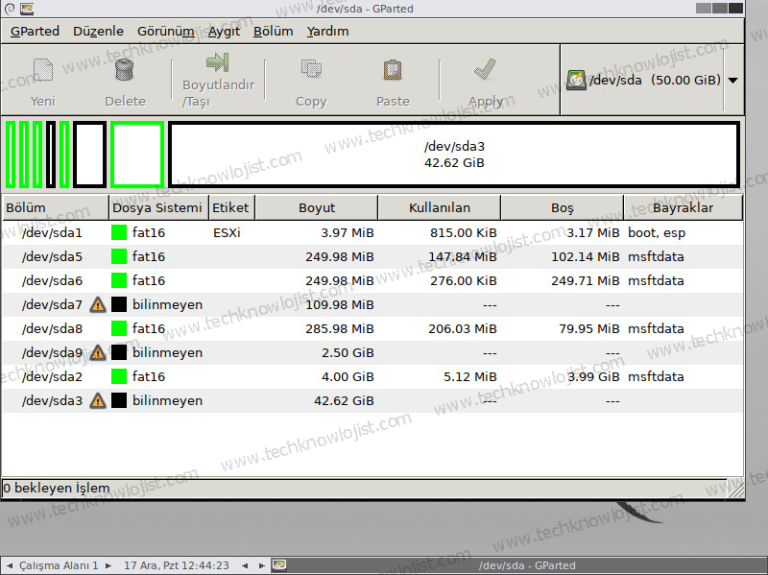Click the Copy toolbar icon
Viewport: 768px width, 575px height.
(x=311, y=70)
